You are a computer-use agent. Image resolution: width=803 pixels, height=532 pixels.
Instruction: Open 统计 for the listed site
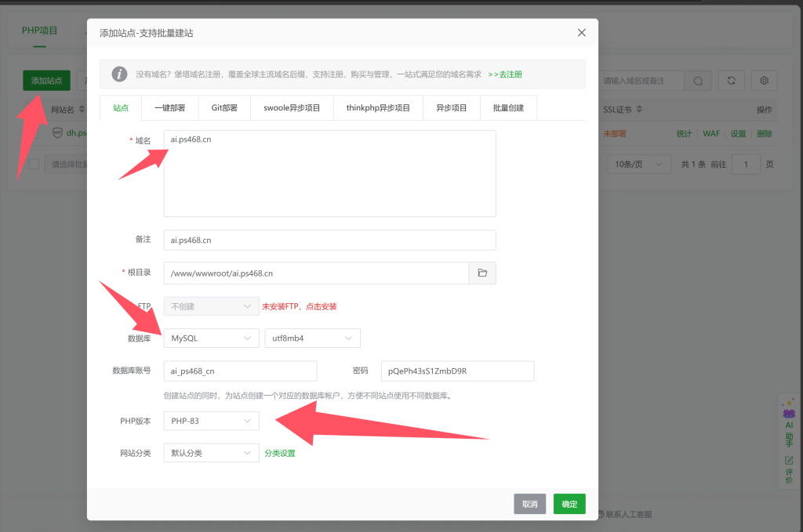pyautogui.click(x=684, y=133)
